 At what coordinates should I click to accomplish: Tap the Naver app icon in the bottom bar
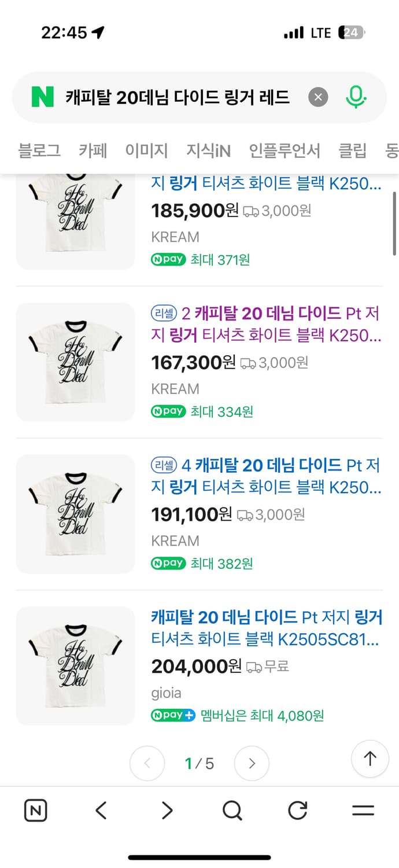(35, 810)
